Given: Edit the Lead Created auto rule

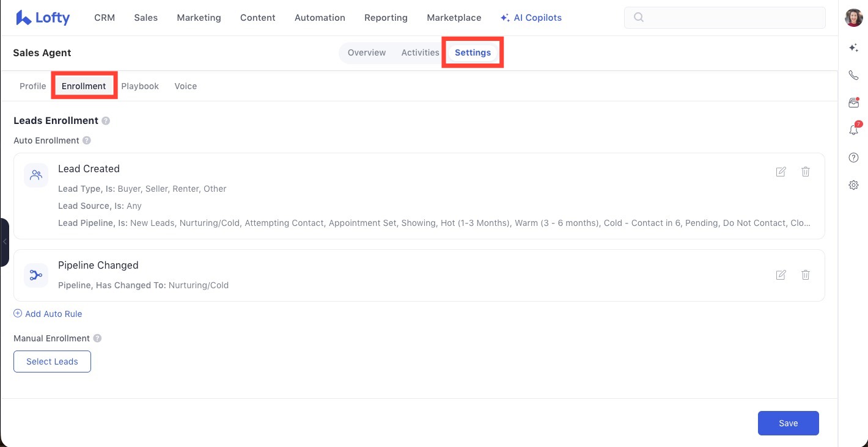Looking at the screenshot, I should pos(781,172).
